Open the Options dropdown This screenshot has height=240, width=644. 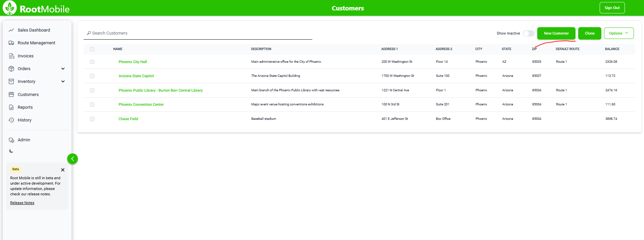[619, 33]
